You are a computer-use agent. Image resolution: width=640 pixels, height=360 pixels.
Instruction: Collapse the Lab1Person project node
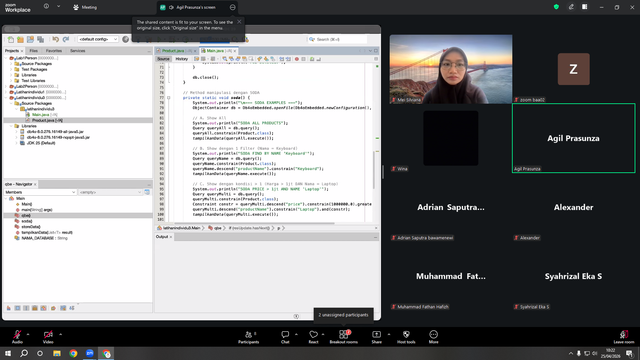pyautogui.click(x=7, y=58)
